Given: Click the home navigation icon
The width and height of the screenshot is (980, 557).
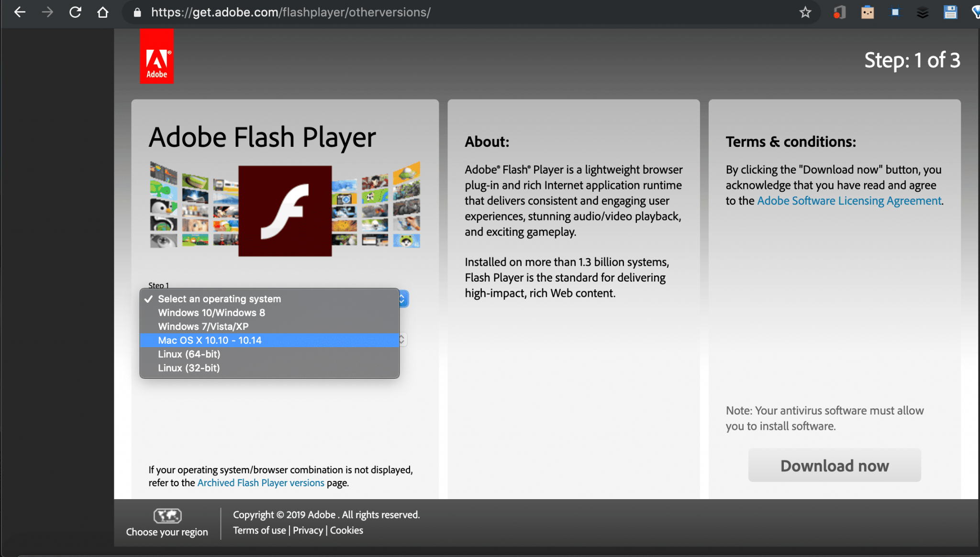Looking at the screenshot, I should pyautogui.click(x=104, y=11).
